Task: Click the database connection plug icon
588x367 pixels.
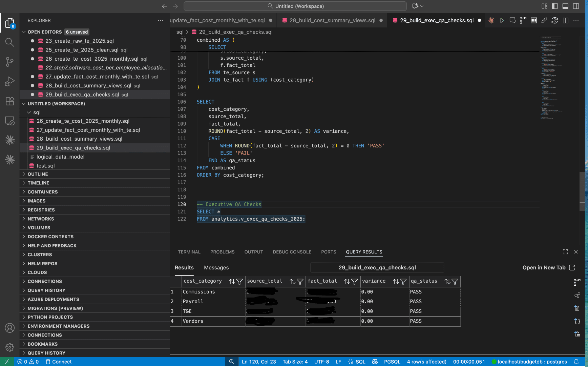Action: pos(544,20)
